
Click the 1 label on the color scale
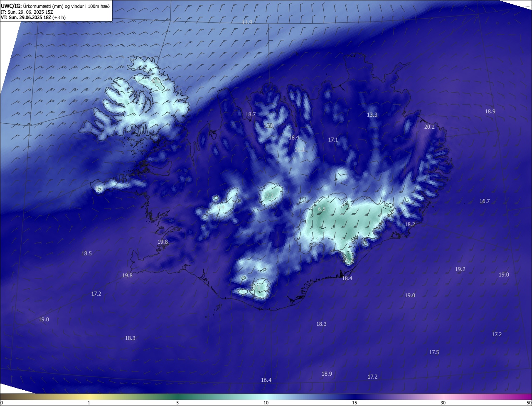click(x=89, y=403)
